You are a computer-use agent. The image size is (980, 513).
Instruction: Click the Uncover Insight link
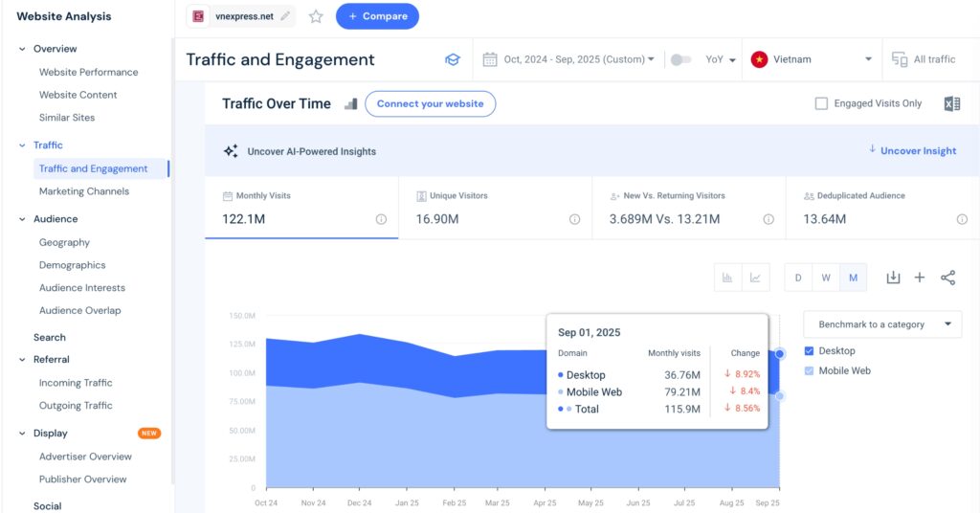(x=912, y=150)
